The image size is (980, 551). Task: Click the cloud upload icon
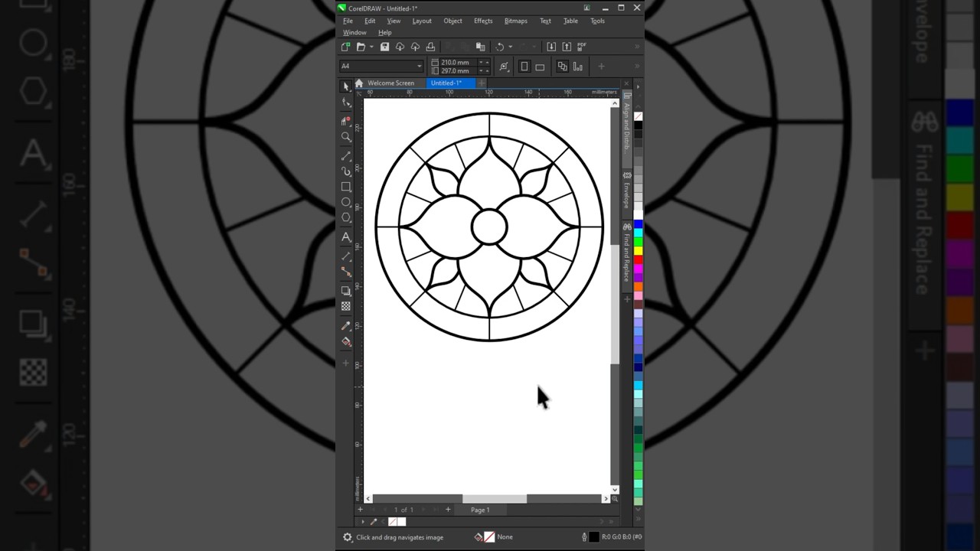tap(415, 47)
